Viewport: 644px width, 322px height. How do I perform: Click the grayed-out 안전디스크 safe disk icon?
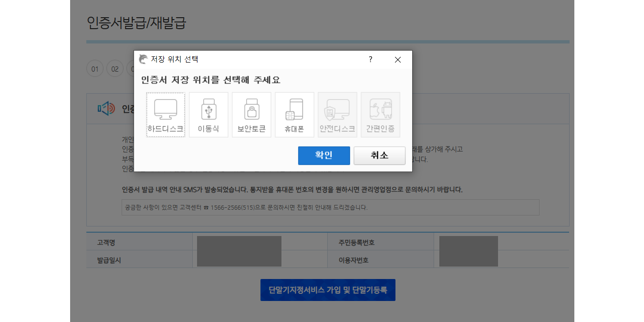pos(337,114)
